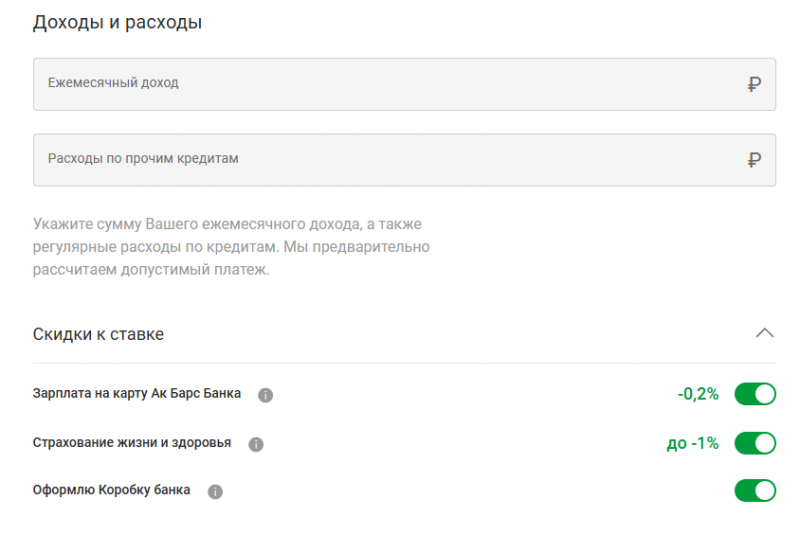Click the Скидки к ставке section header
Screen dimensions: 800x535
98,334
